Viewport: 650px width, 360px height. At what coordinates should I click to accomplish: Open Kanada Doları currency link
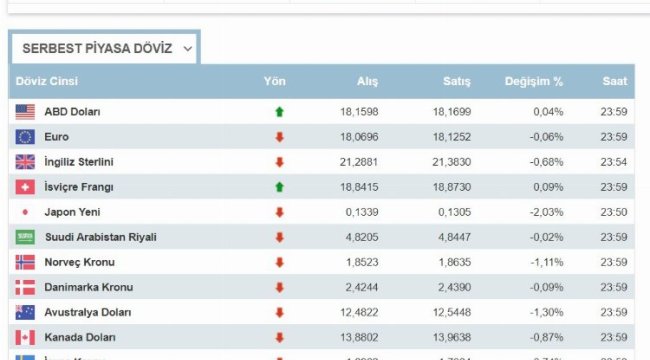point(80,337)
